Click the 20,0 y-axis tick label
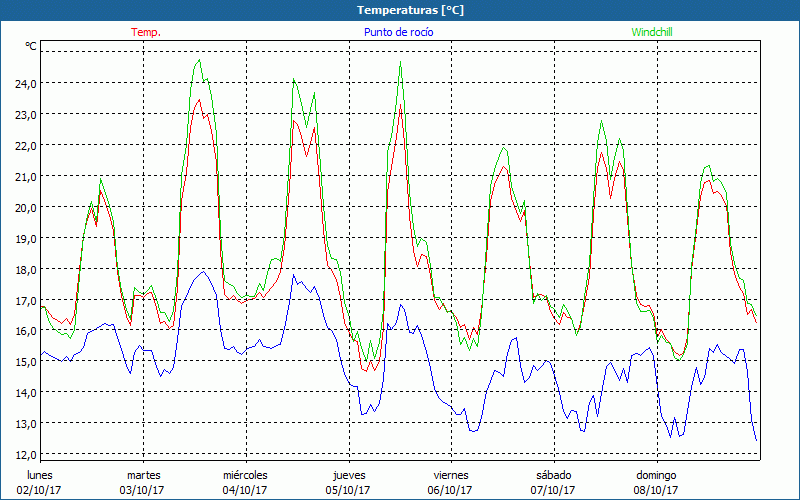 click(x=22, y=207)
